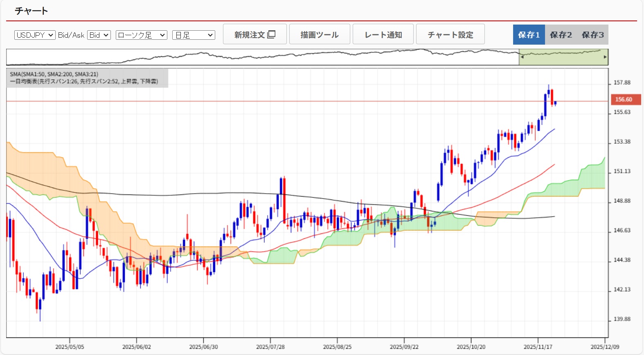The image size is (644, 355).
Task: Click the right handle arrow of navigator range
Action: [x=605, y=57]
